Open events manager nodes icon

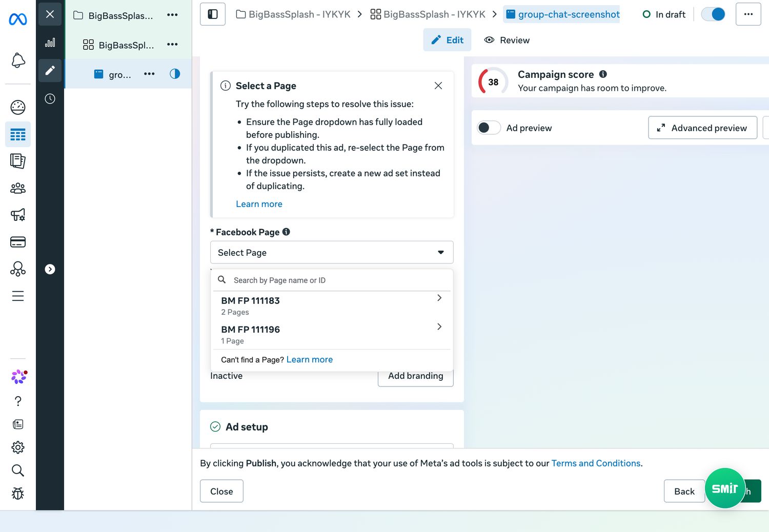pos(18,269)
